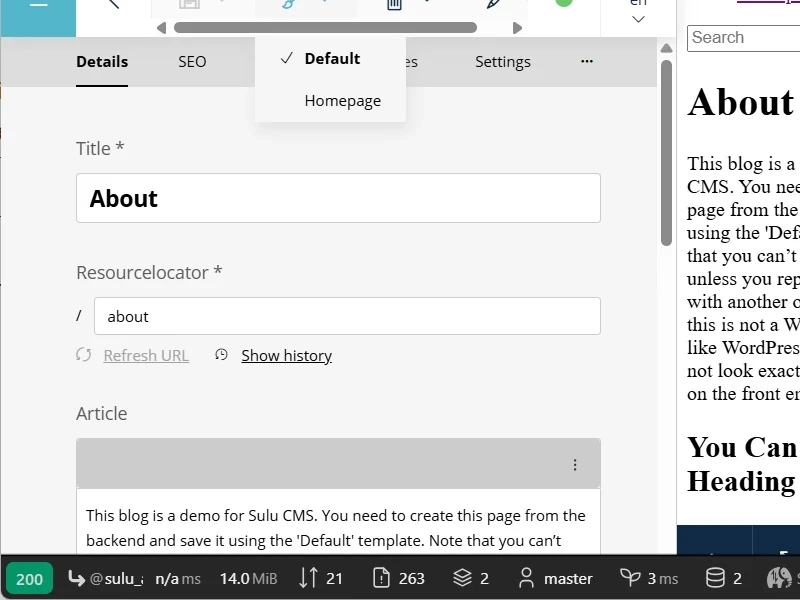Click the back arrow in toolbar
This screenshot has height=600, width=800.
(113, 5)
